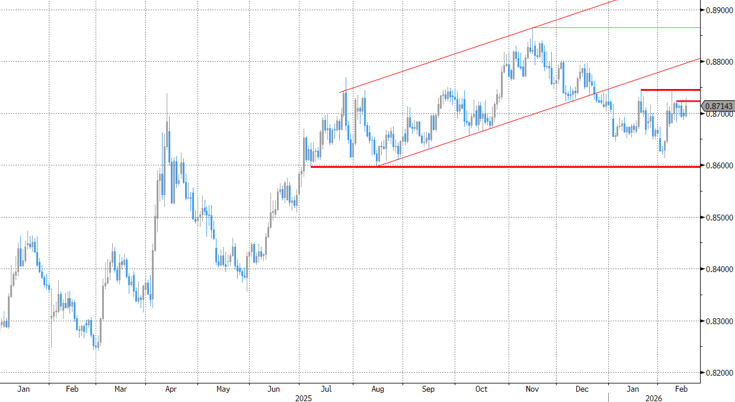The height and width of the screenshot is (402, 735).
Task: Click the 0.8200 price axis label
Action: [x=717, y=373]
